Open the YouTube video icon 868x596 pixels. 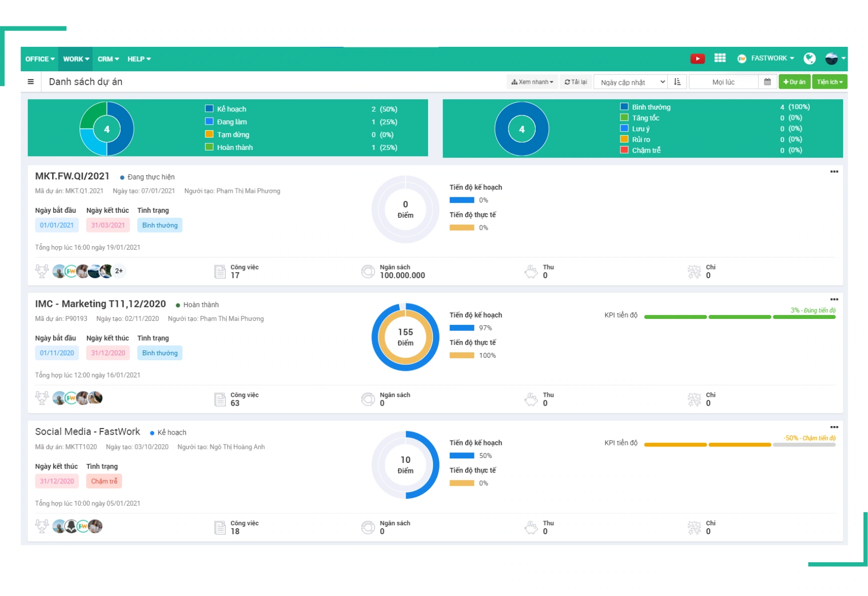pyautogui.click(x=697, y=59)
